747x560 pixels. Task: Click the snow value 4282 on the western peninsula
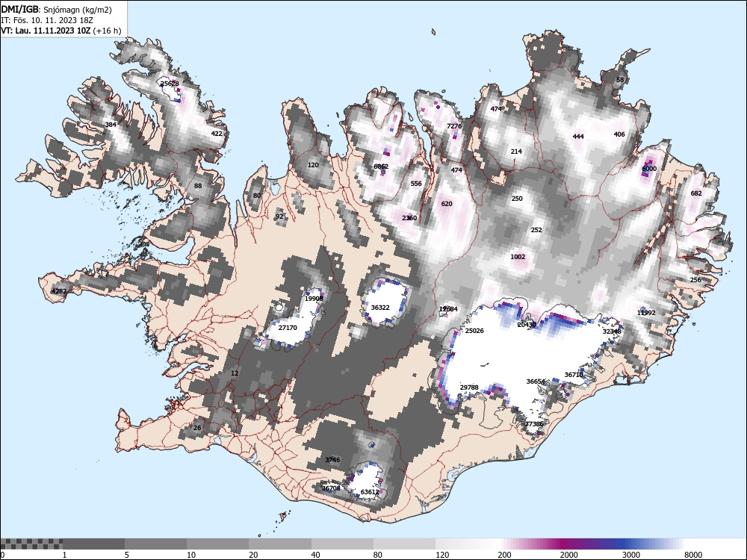pos(59,291)
